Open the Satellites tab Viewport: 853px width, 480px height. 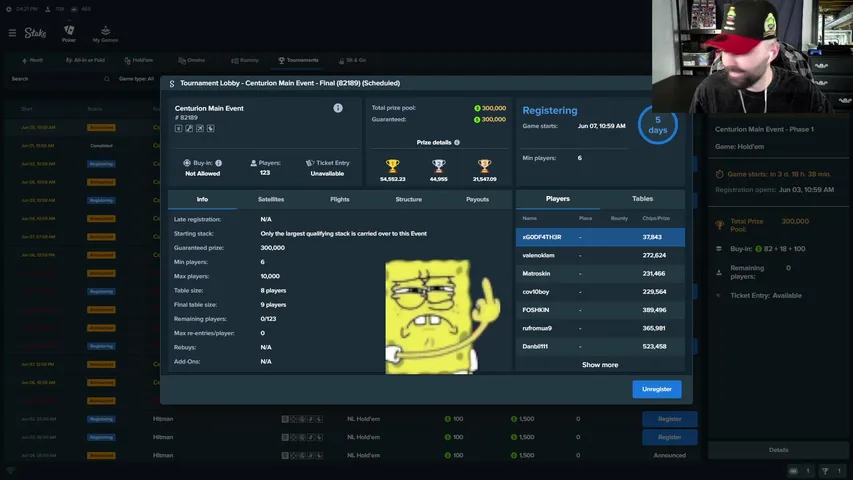coord(271,199)
